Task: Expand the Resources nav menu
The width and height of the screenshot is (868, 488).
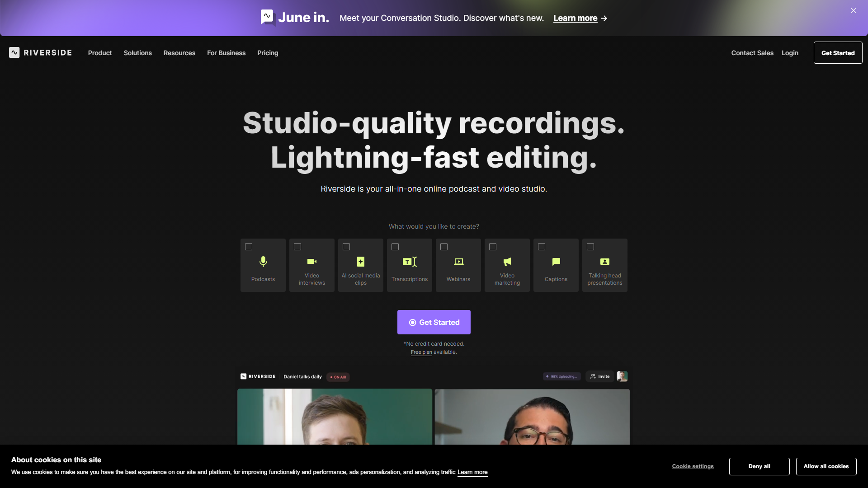Action: (179, 53)
